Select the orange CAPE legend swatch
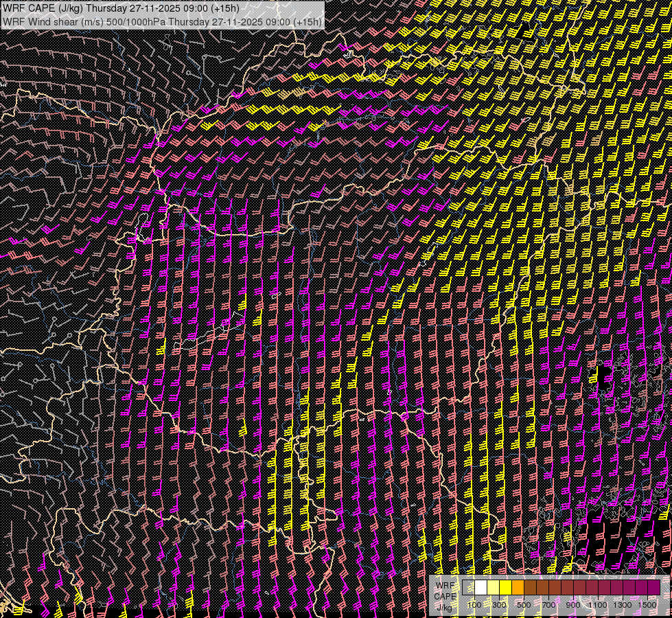 (x=518, y=587)
